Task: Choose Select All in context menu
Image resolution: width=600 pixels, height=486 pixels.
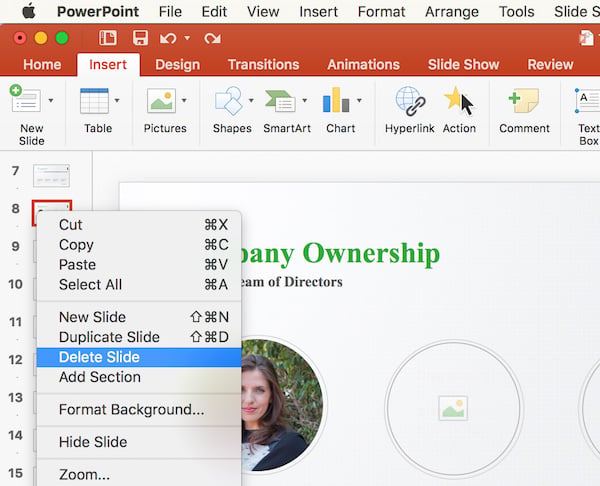Action: pyautogui.click(x=139, y=284)
